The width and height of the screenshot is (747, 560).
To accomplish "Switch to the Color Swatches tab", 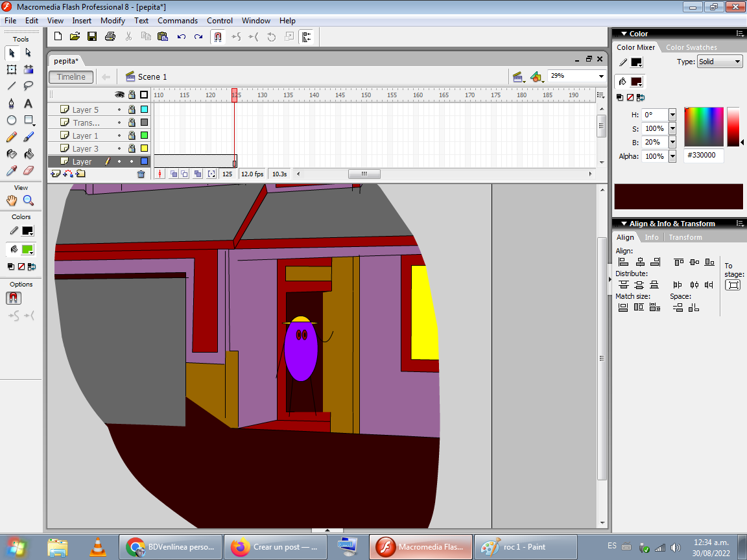I will coord(691,47).
